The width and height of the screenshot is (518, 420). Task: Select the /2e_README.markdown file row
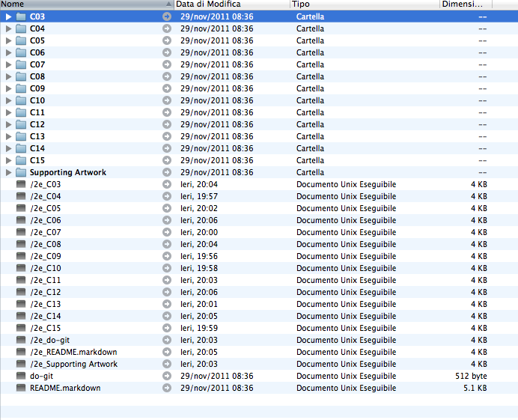point(73,352)
